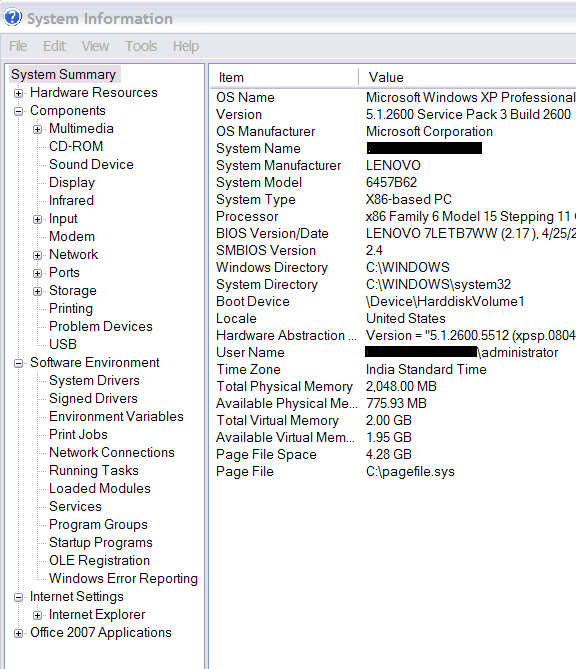
Task: Expand the Multimedia node
Action: click(38, 129)
